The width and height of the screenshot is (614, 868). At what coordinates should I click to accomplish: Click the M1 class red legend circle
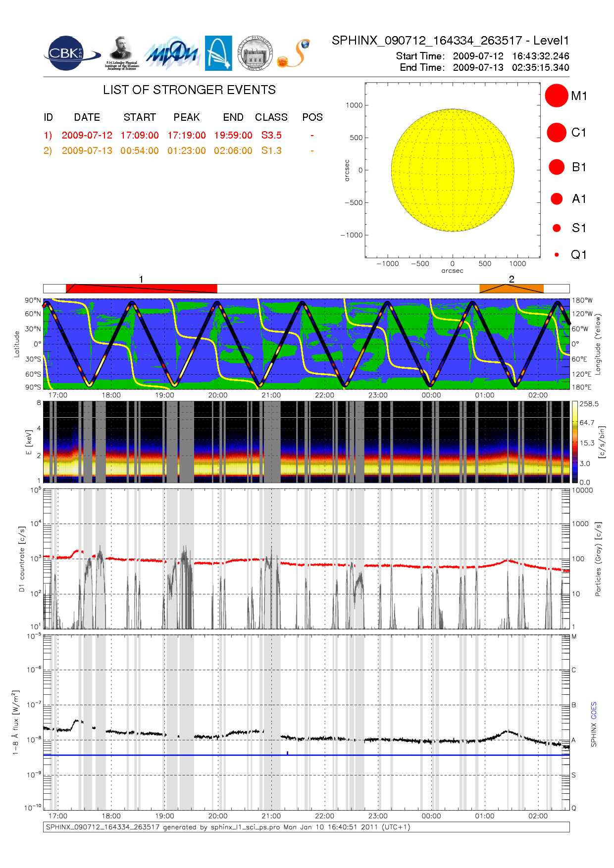556,96
